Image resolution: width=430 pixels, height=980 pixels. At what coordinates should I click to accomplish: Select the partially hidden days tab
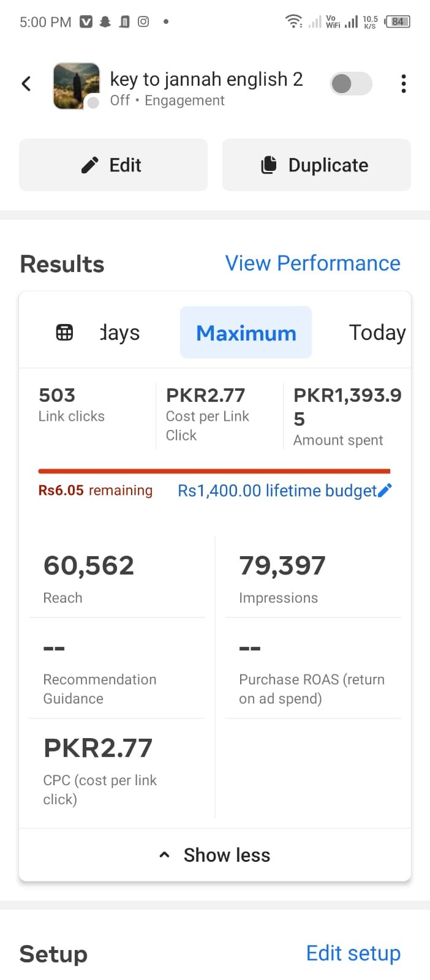(x=120, y=333)
